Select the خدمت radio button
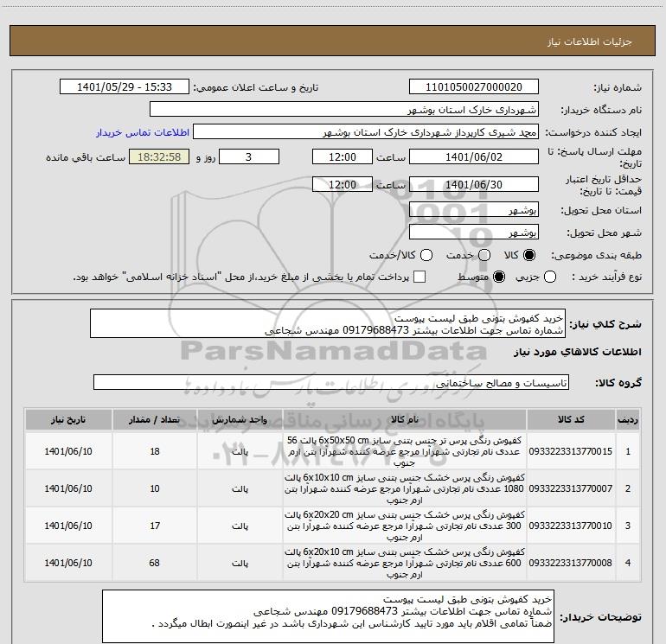This screenshot has height=644, width=666. [484, 255]
